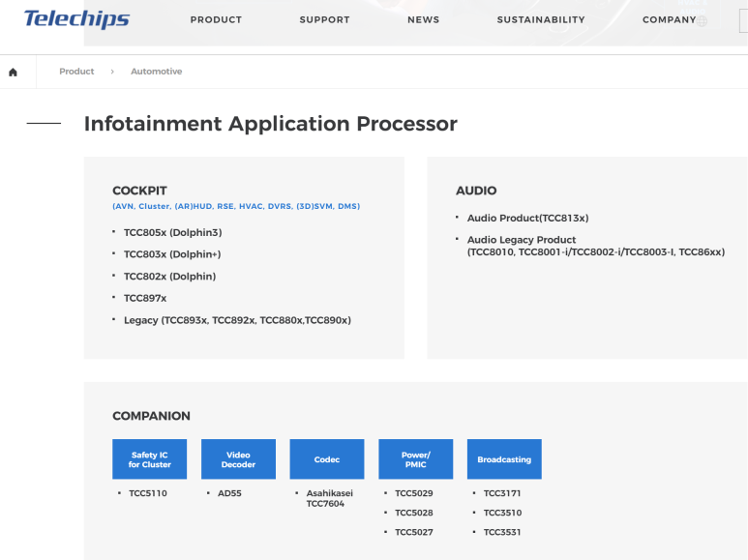This screenshot has height=560, width=748.
Task: Click the Safety IC for Cluster button
Action: click(150, 459)
